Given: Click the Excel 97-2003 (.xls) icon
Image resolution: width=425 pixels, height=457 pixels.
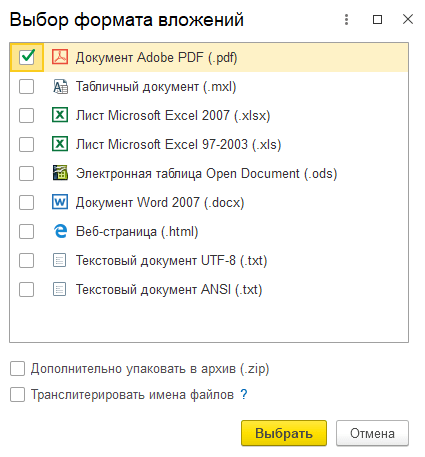Looking at the screenshot, I should point(60,144).
